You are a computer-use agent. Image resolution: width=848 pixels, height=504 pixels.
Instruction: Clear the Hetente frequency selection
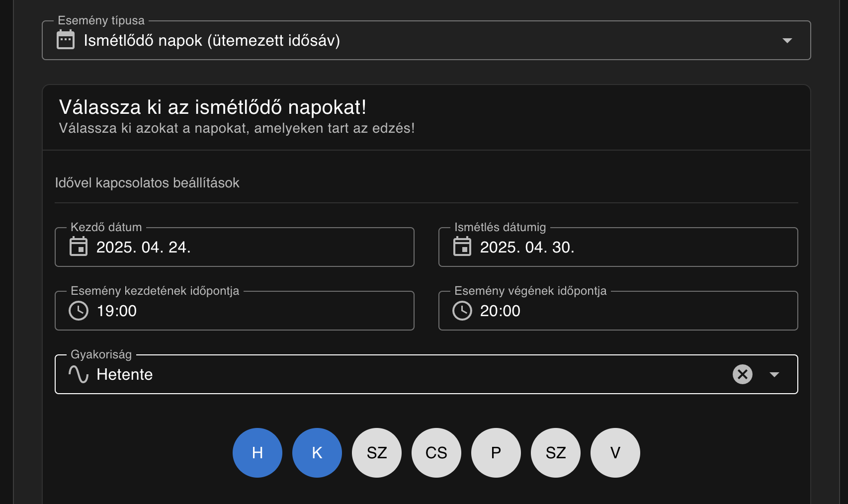tap(742, 374)
